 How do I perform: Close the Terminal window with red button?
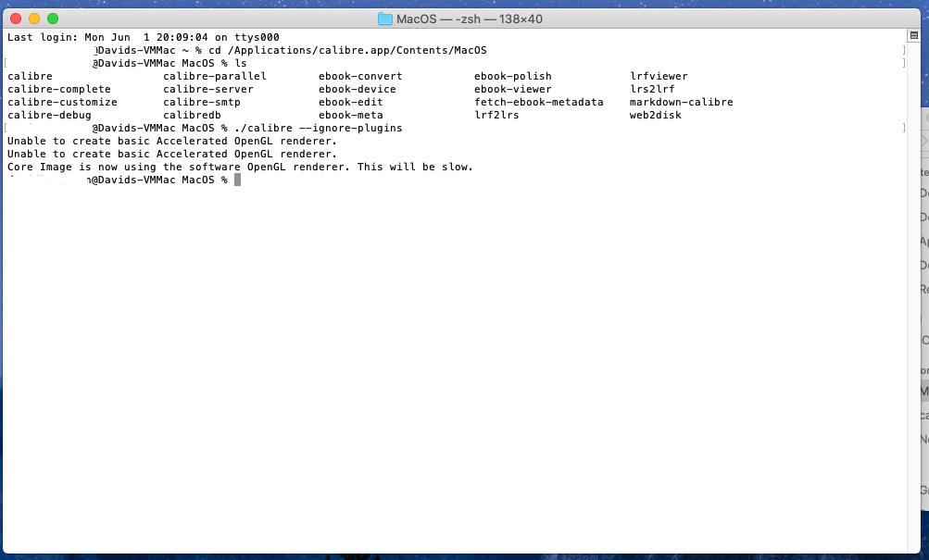[16, 19]
